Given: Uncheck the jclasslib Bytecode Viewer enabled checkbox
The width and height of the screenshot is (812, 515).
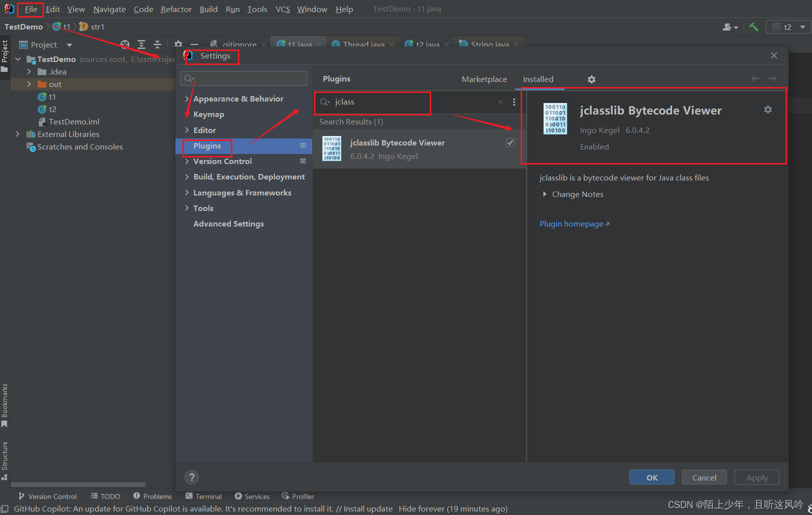Looking at the screenshot, I should (510, 142).
